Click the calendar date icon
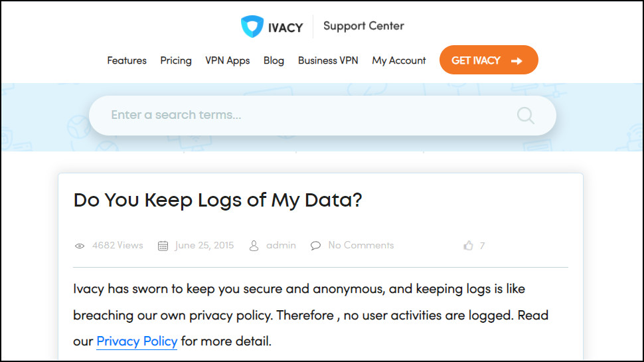Screen dimensions: 644x362 click(163, 246)
